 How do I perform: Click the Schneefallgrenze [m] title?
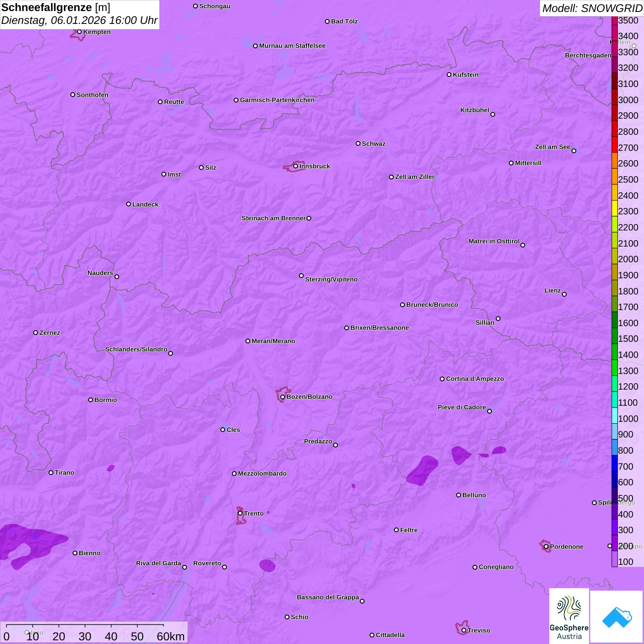pyautogui.click(x=56, y=7)
